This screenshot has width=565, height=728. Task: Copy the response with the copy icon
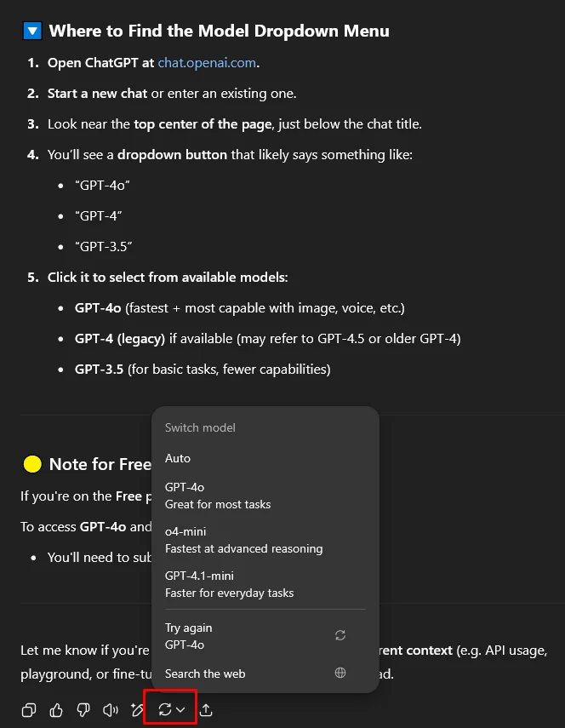[29, 710]
